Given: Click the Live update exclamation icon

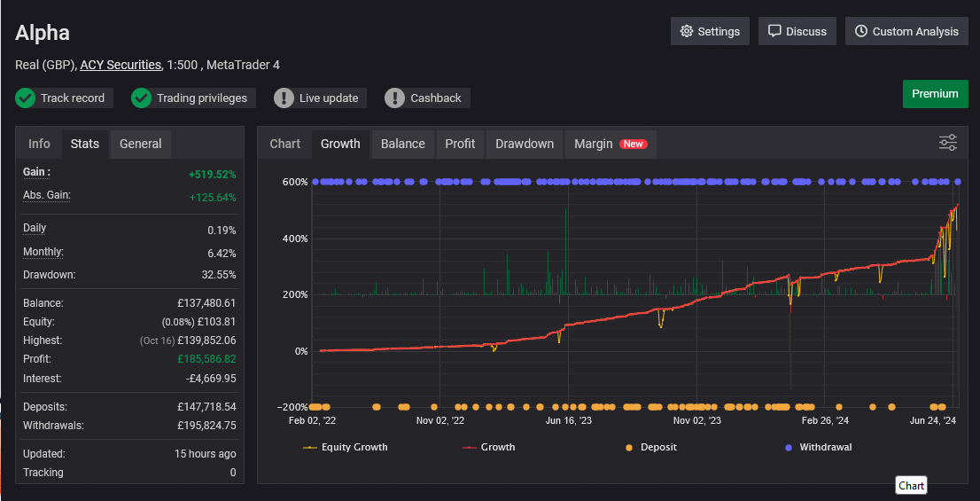Looking at the screenshot, I should [284, 98].
